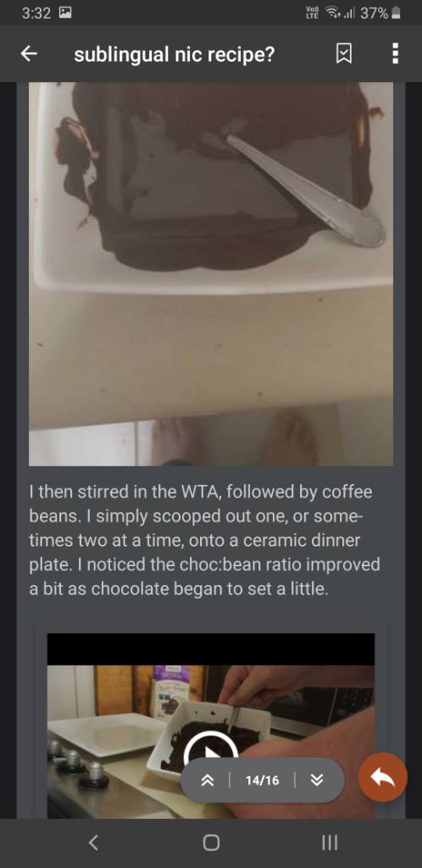
Task: Tap the orange reply button
Action: [383, 777]
